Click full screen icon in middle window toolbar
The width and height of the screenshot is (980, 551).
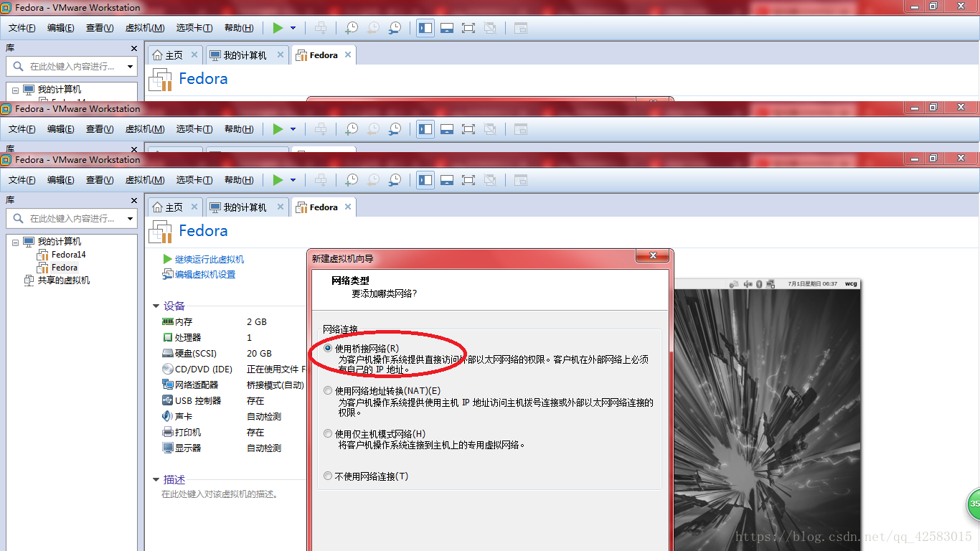click(x=468, y=128)
